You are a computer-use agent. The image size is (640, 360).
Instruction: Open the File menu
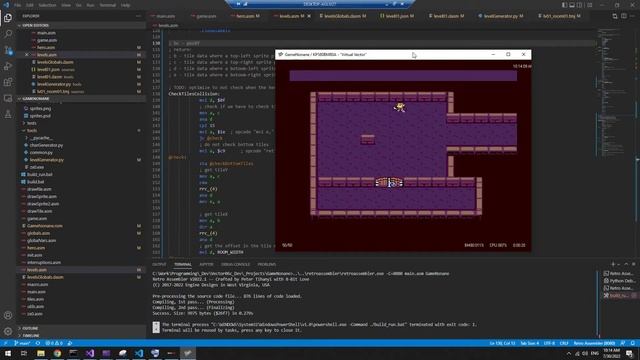pos(18,5)
